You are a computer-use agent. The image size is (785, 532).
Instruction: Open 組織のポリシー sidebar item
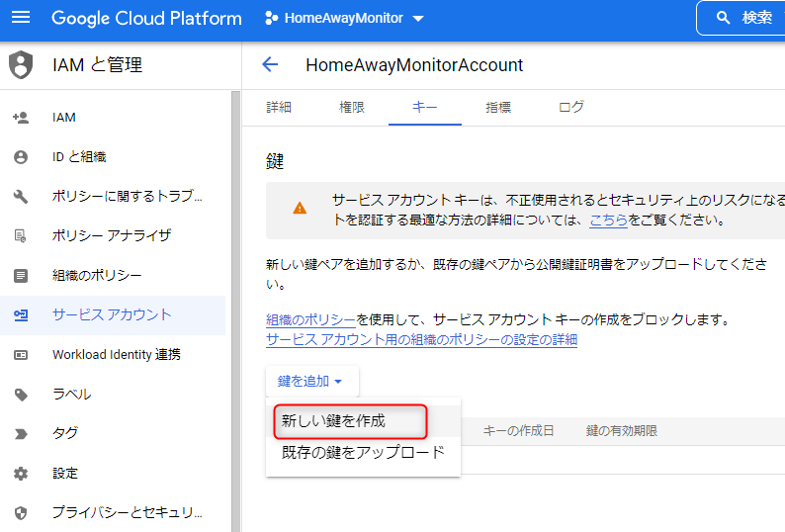point(113,276)
